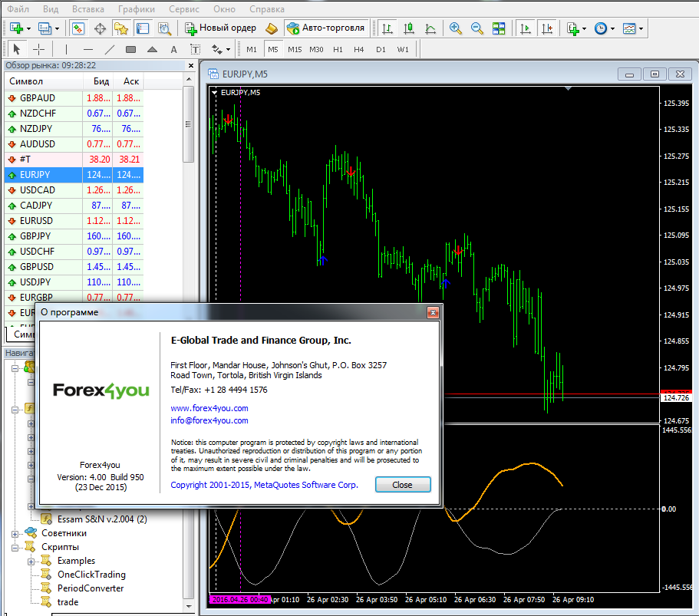Select the crosshair cursor tool
Image resolution: width=699 pixels, height=616 pixels.
click(39, 49)
